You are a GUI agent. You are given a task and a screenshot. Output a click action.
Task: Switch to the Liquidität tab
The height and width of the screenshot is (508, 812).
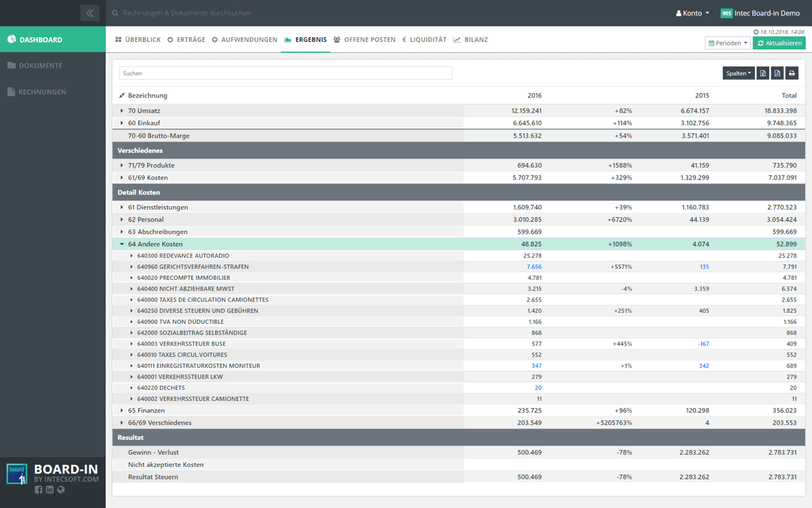[x=424, y=40]
